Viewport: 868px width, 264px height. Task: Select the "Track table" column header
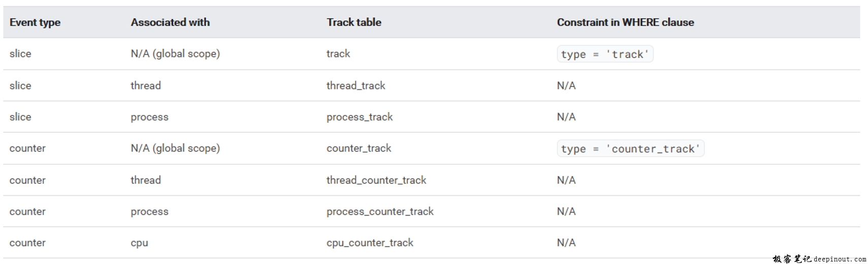tap(354, 22)
